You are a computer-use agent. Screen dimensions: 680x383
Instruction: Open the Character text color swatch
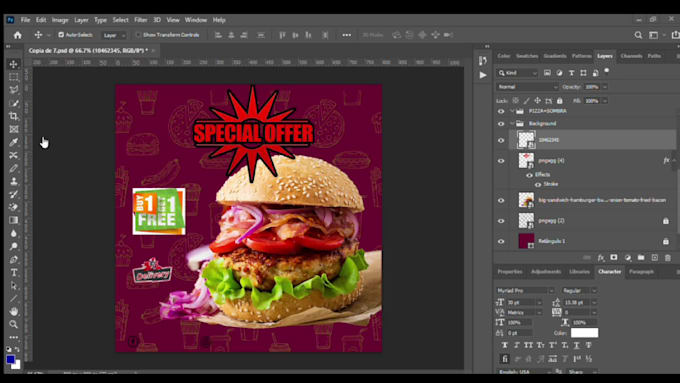[584, 333]
